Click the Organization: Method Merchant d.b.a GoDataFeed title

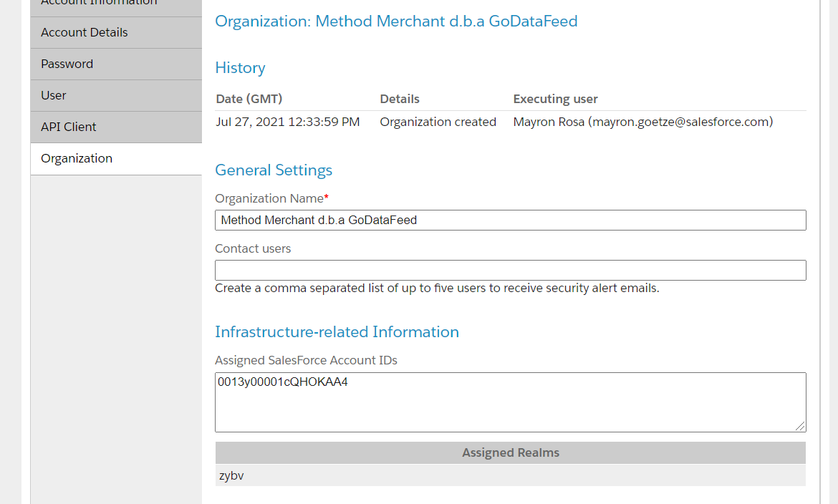click(396, 21)
